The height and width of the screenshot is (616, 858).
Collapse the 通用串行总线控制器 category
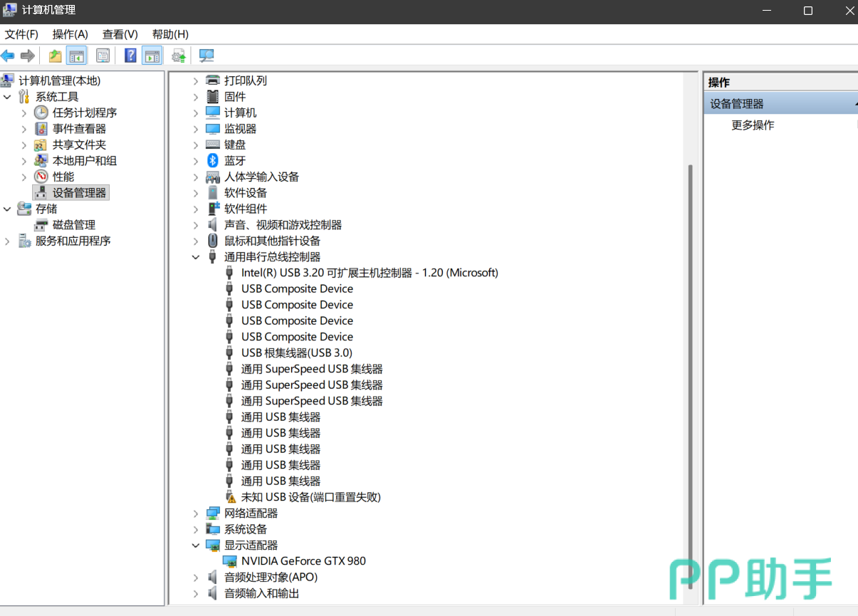pyautogui.click(x=196, y=257)
